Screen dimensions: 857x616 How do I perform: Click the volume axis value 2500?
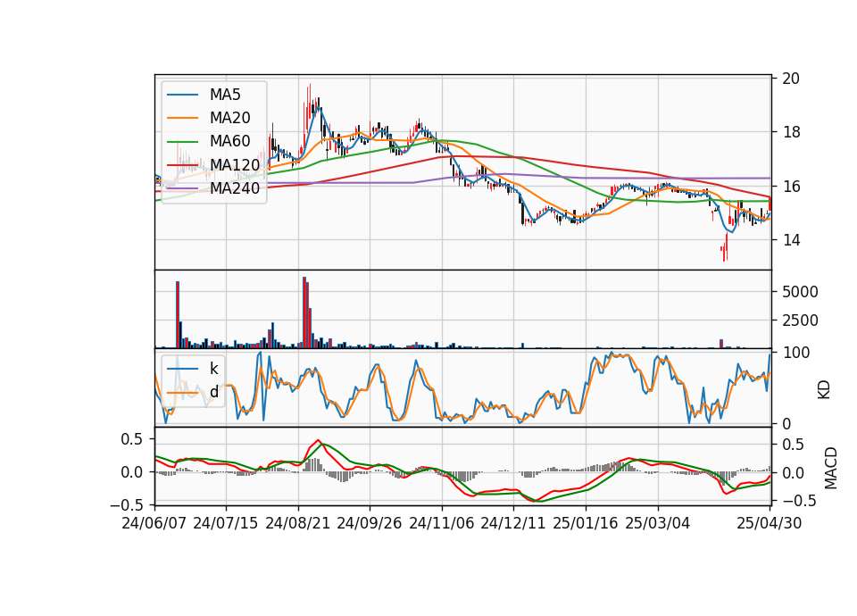coord(800,320)
